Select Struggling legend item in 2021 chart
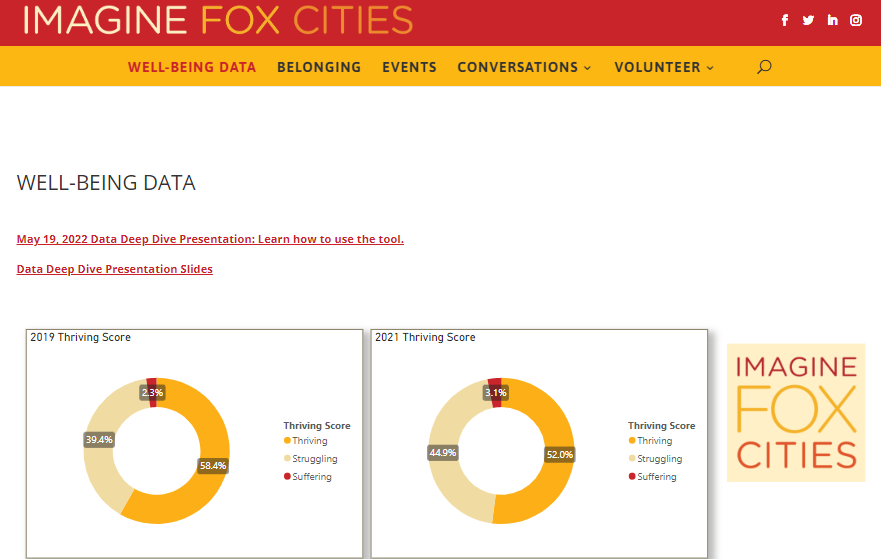Screen dimensions: 881x559 tap(656, 458)
